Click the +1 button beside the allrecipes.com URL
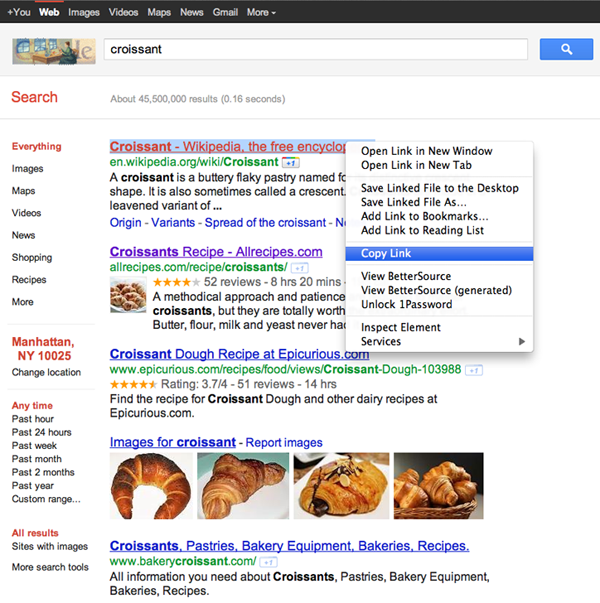The image size is (600, 603). click(x=300, y=268)
